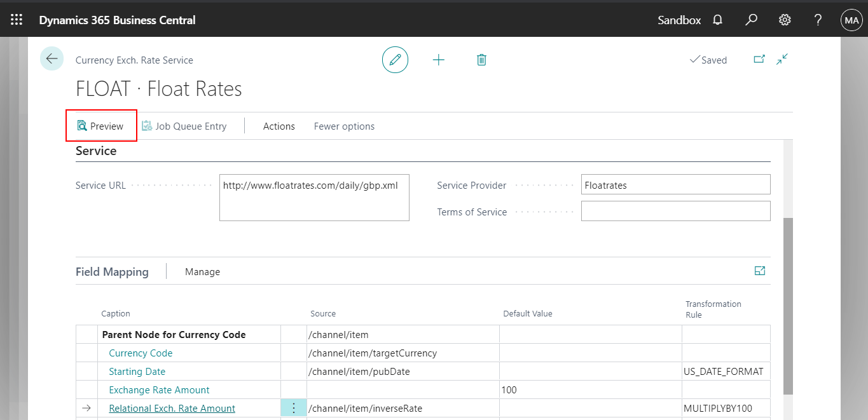Open search with the magnifier icon

tap(751, 20)
